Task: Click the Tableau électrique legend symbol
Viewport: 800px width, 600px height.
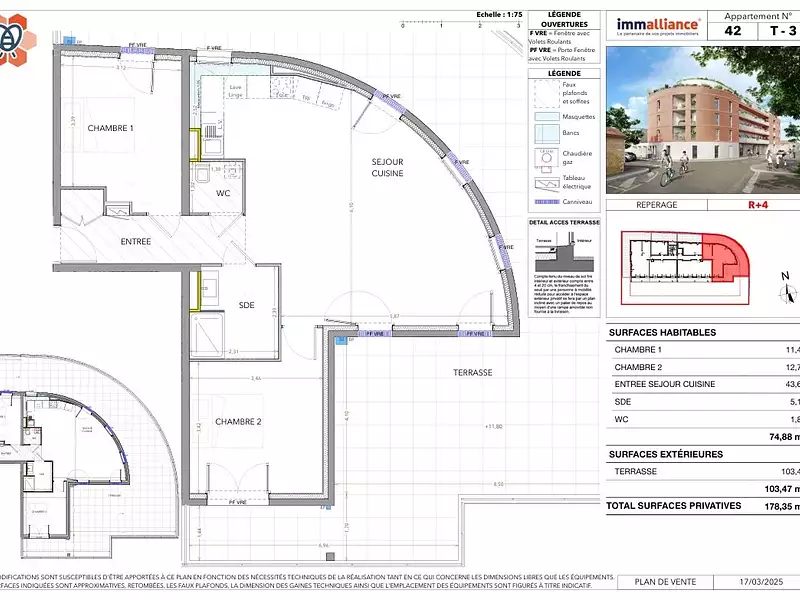Action: [x=547, y=183]
